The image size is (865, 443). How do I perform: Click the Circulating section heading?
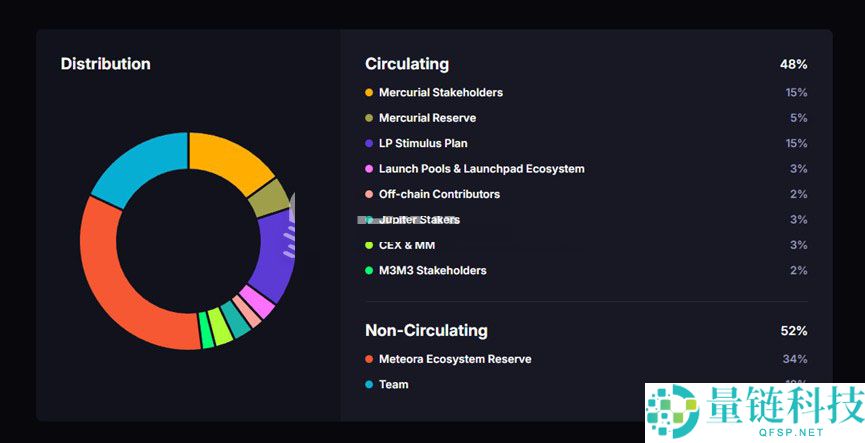point(407,64)
